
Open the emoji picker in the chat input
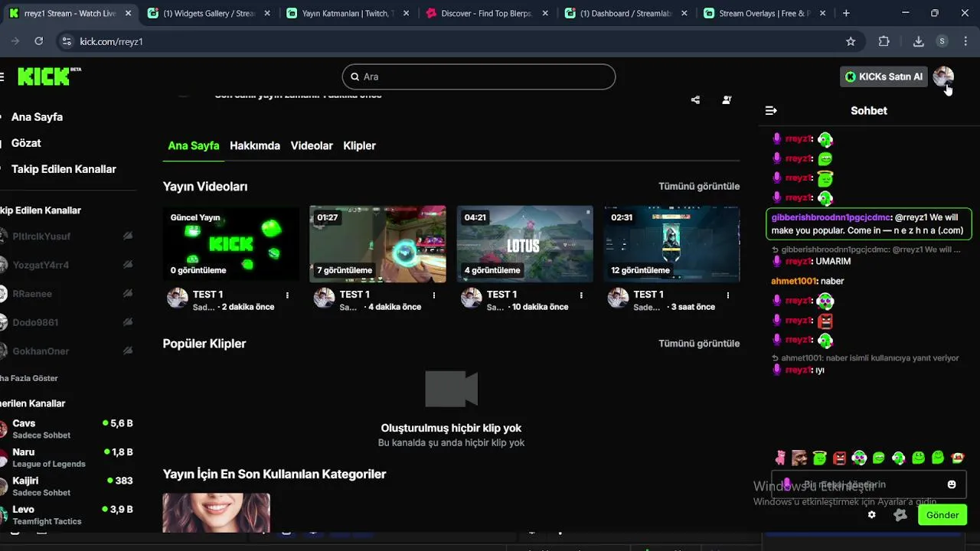pos(952,484)
